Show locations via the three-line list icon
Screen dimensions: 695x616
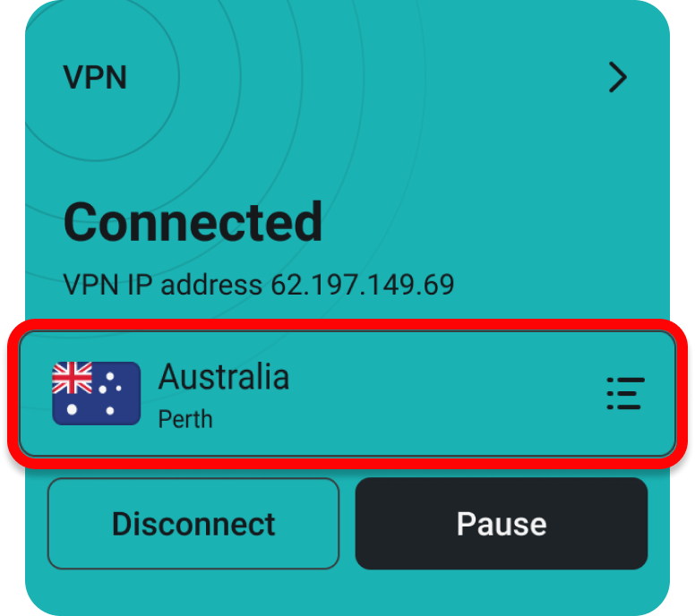(x=625, y=393)
